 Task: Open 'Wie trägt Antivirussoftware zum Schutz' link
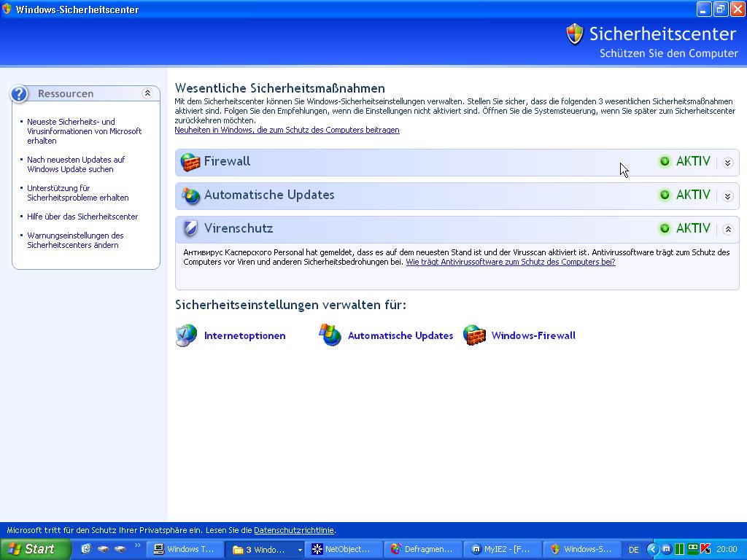(510, 262)
